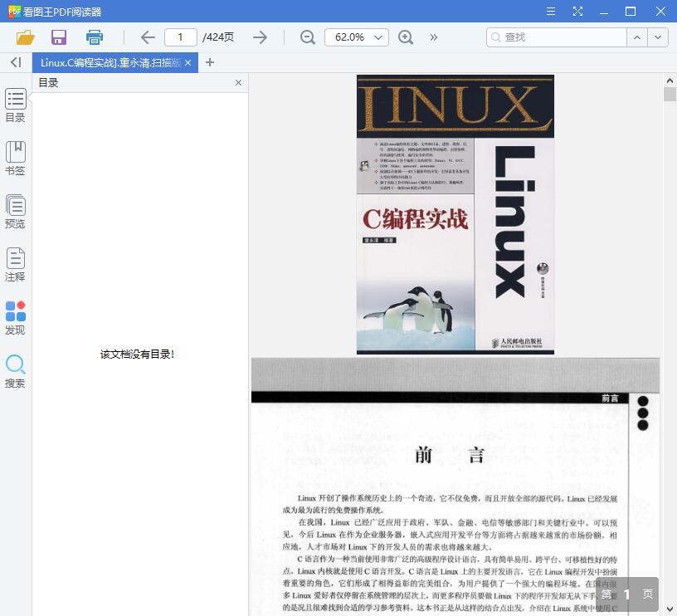Open the zoom level 62.0% dropdown

coord(357,37)
